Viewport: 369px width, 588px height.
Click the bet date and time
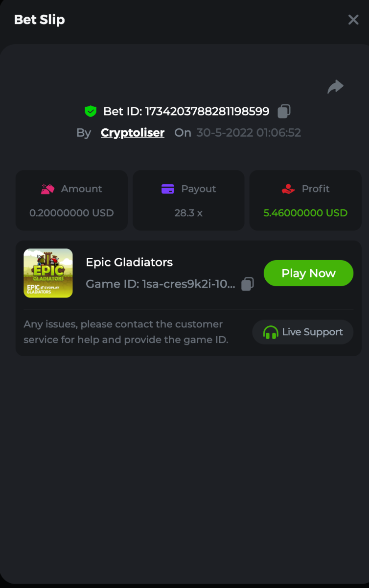click(x=249, y=133)
